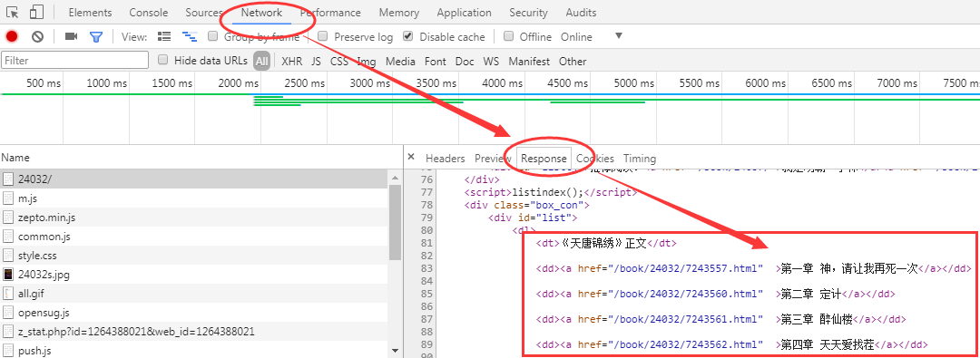Filter requests by Font
Image resolution: width=980 pixels, height=358 pixels.
coord(435,62)
